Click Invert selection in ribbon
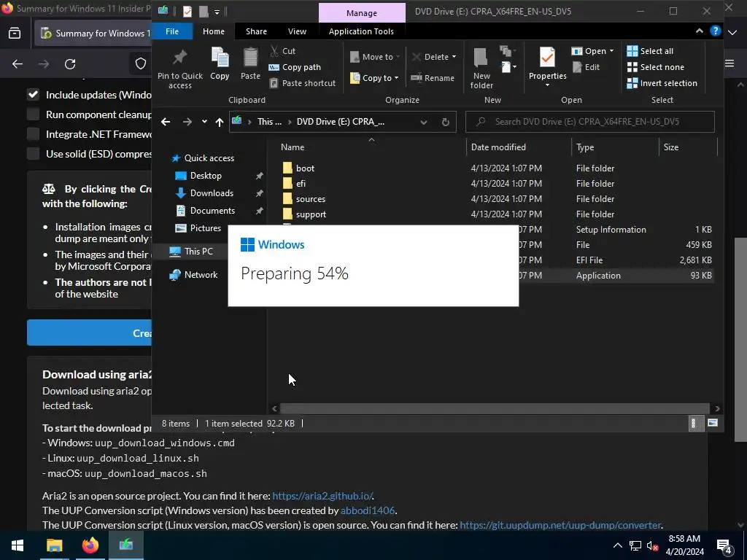 pos(662,83)
